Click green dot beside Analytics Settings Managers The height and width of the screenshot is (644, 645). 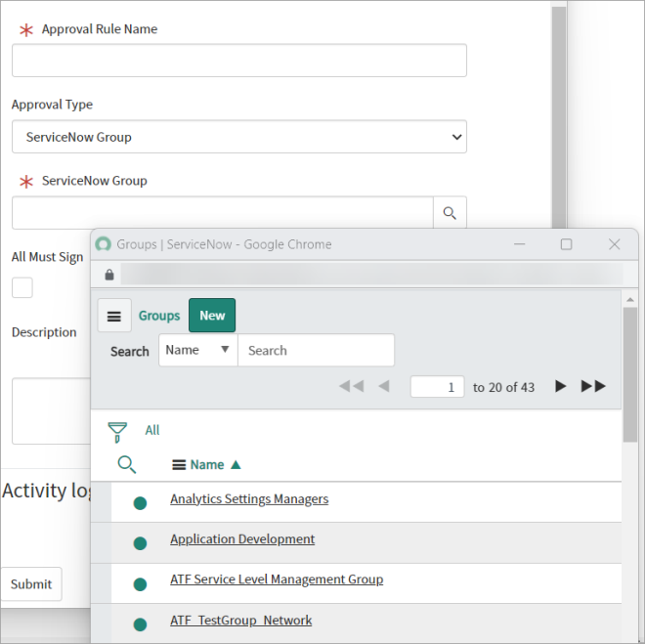[x=141, y=503]
